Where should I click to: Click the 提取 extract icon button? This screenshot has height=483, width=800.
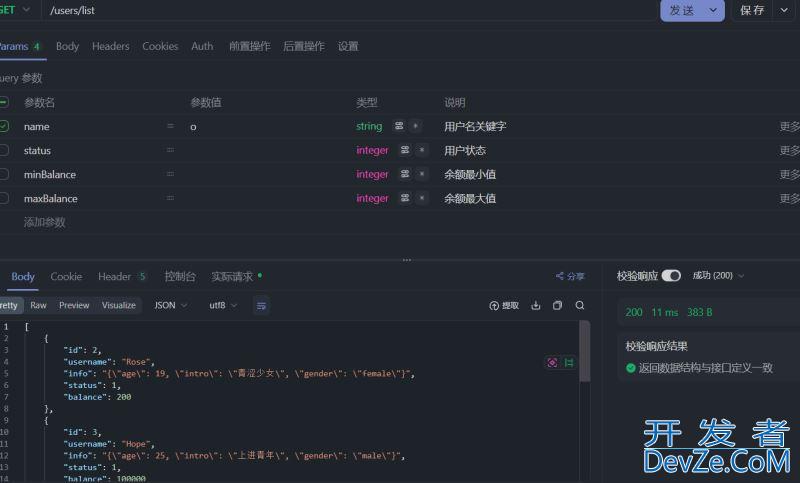tap(504, 306)
